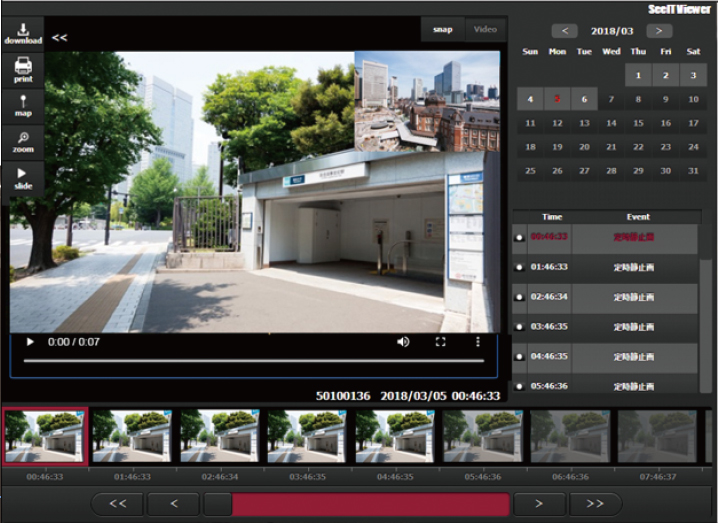Select radio button for 03:46:35 event

tap(519, 326)
